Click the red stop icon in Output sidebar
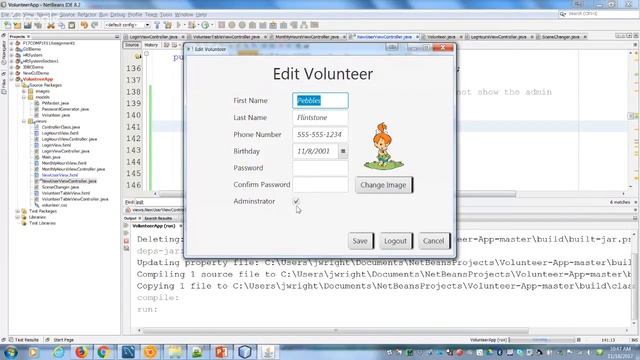 tap(126, 241)
